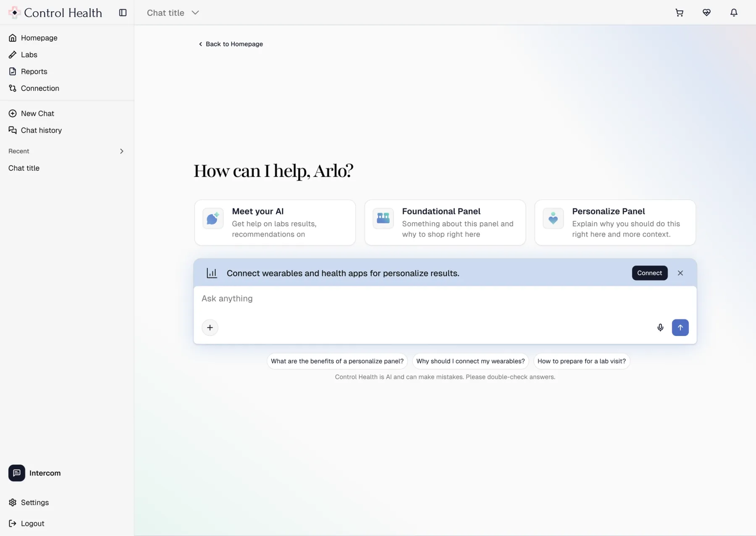Click the microphone voice input icon
Viewport: 756px width, 536px height.
click(660, 328)
